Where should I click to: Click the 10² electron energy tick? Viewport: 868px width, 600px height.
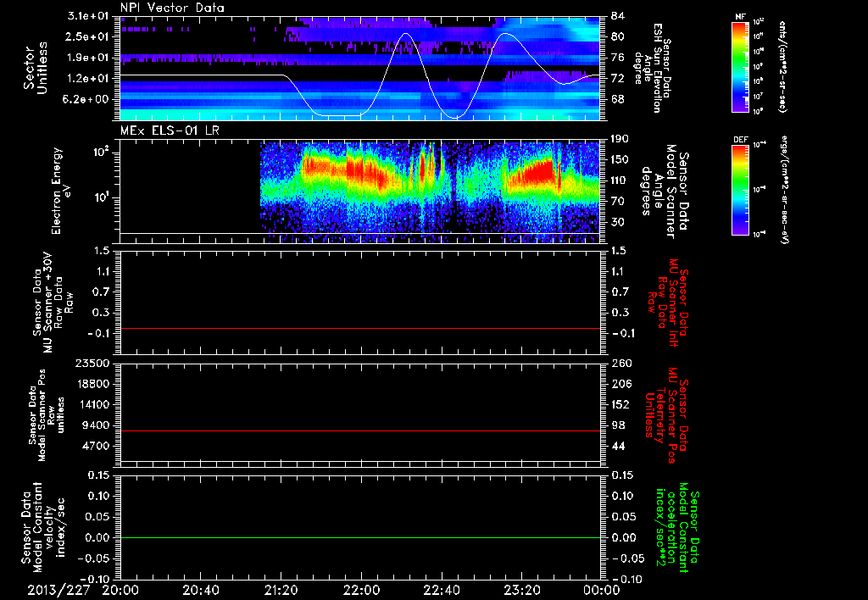click(100, 152)
